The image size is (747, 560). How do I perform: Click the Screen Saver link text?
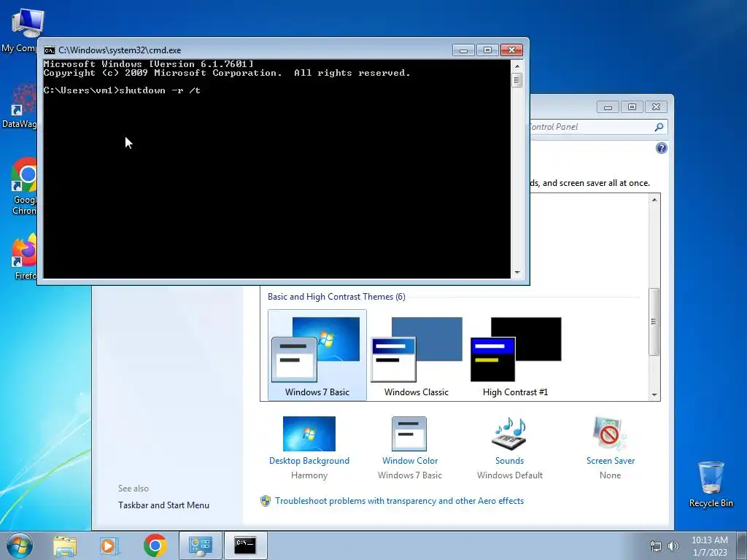611,461
